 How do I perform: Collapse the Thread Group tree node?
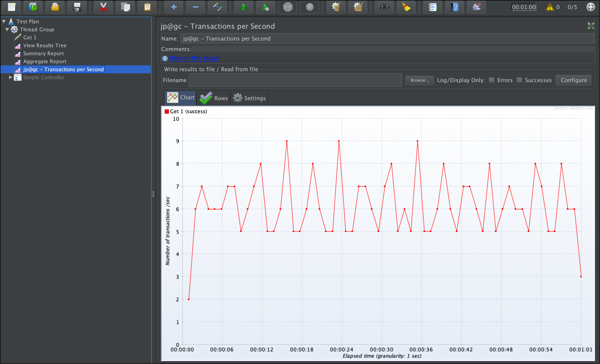tap(7, 29)
